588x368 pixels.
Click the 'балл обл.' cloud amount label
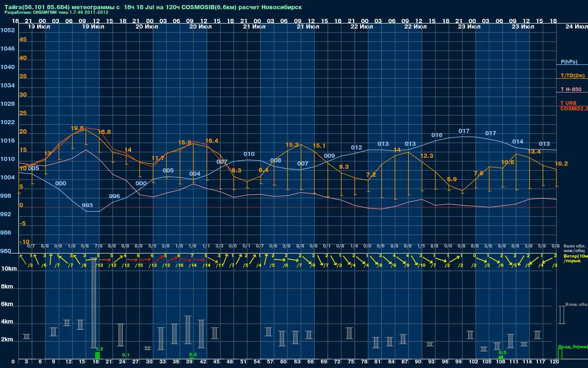[574, 246]
